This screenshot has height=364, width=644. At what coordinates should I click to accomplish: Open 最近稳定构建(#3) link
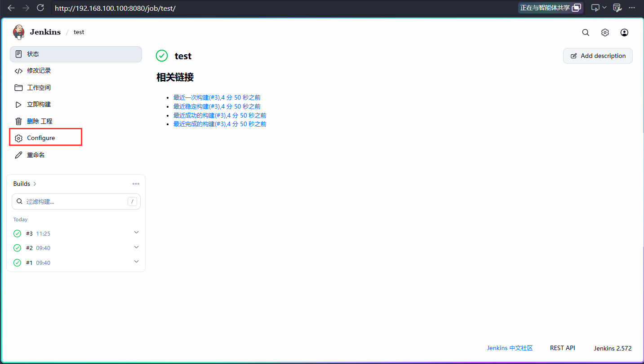pos(217,106)
